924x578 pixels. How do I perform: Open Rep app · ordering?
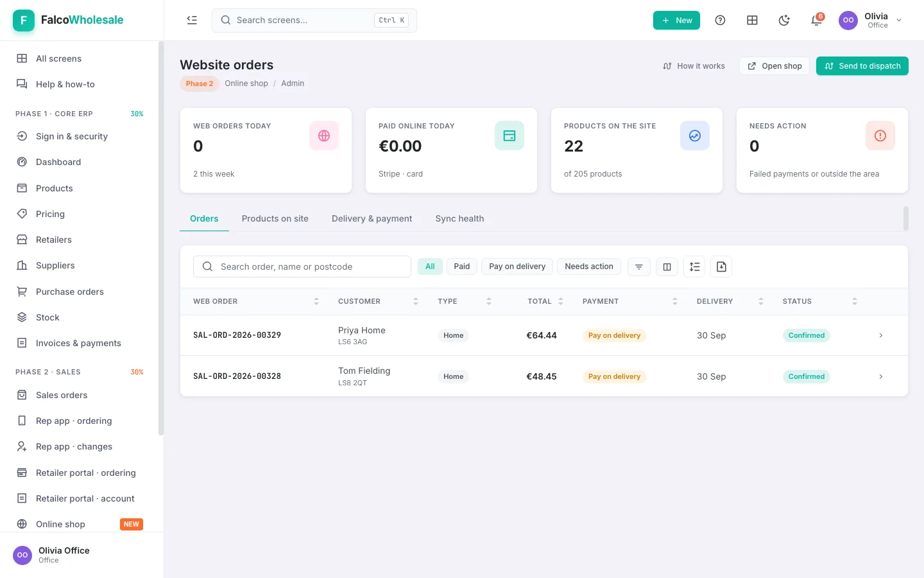[x=80, y=421]
